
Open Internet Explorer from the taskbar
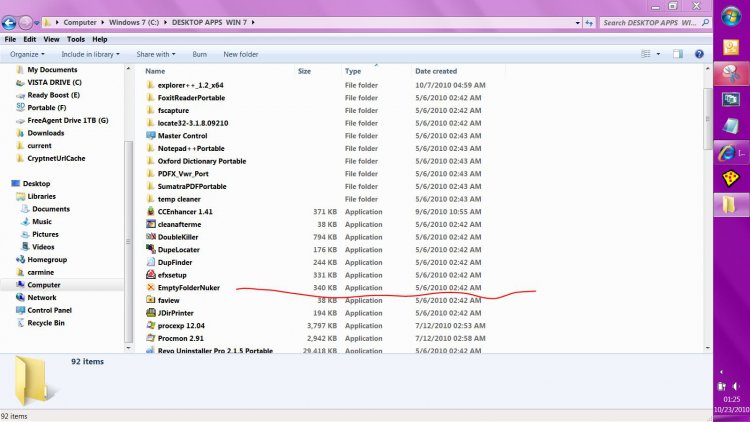(x=727, y=153)
